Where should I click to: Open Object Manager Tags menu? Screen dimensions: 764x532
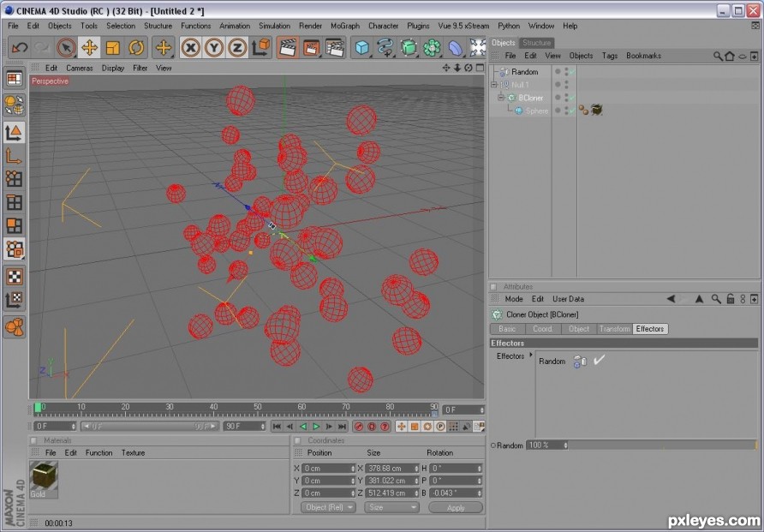(610, 56)
